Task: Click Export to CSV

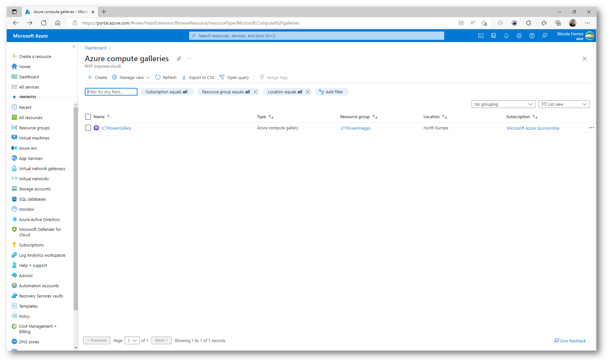Action: coord(198,77)
